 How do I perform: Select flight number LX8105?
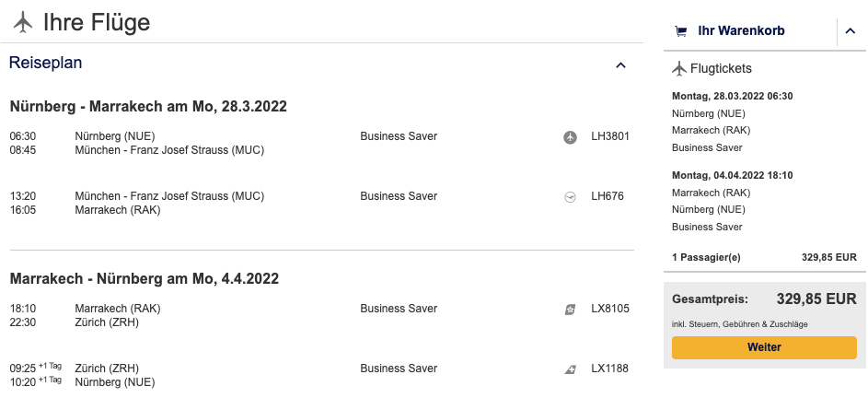[609, 309]
